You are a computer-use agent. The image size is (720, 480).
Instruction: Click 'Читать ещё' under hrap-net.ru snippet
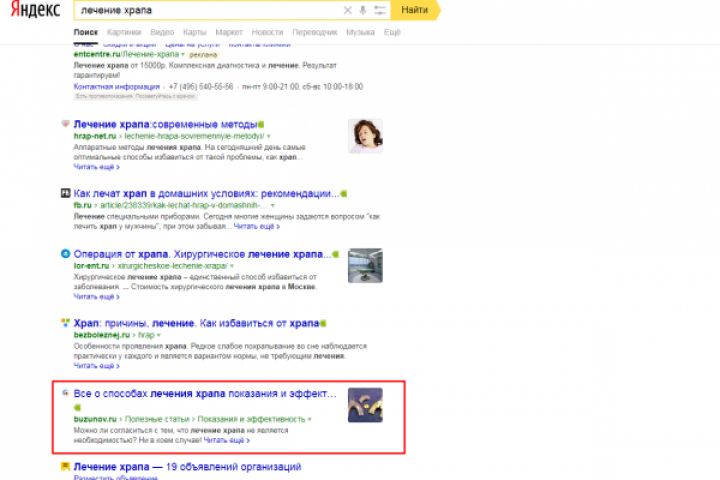pos(96,167)
